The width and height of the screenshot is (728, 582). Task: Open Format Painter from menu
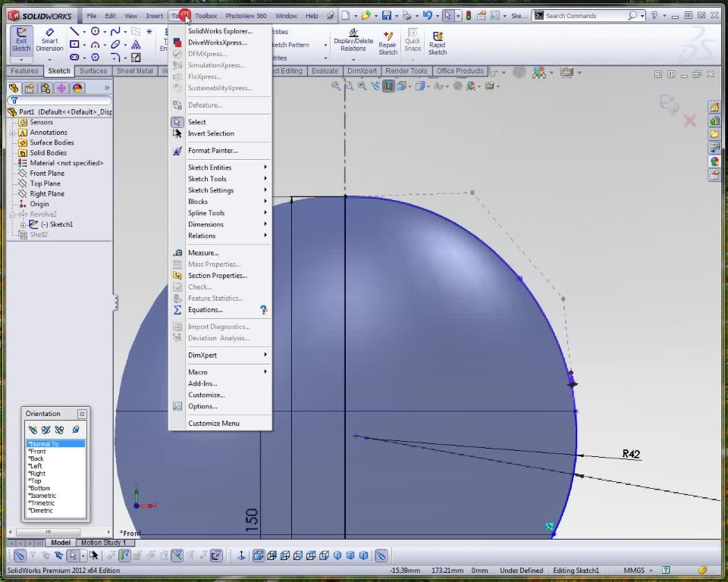point(220,150)
